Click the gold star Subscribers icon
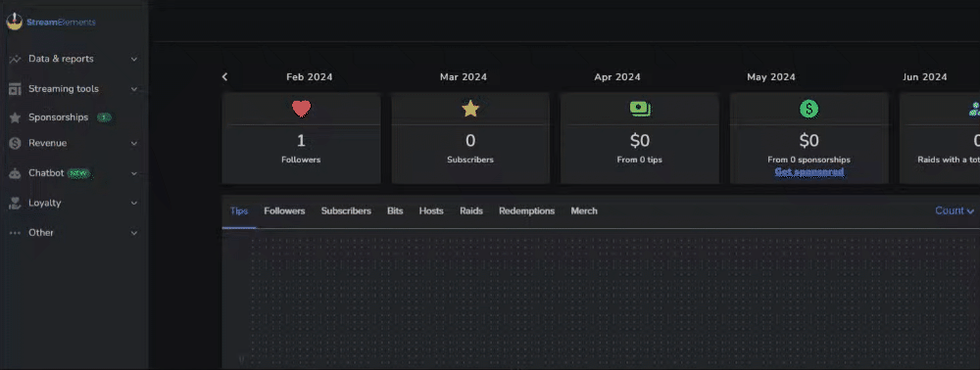 click(470, 110)
